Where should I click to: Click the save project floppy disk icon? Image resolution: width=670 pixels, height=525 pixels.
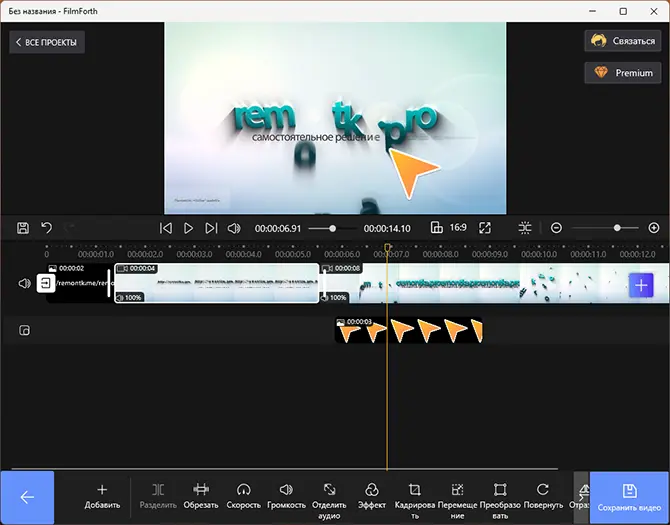(23, 228)
